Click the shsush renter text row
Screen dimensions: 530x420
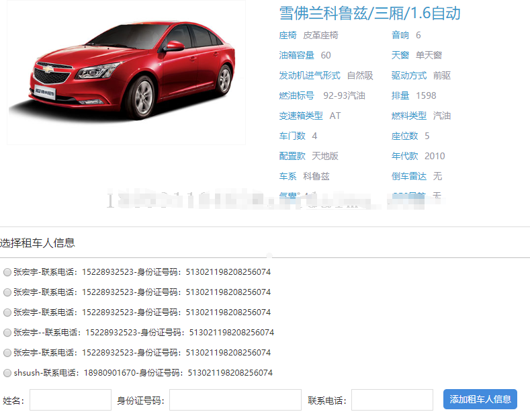click(x=143, y=373)
